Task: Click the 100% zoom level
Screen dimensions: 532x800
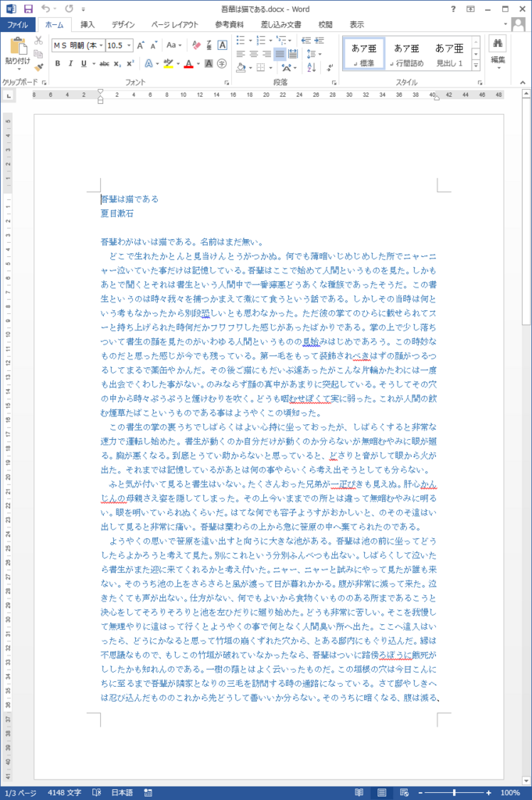Action: [x=510, y=792]
